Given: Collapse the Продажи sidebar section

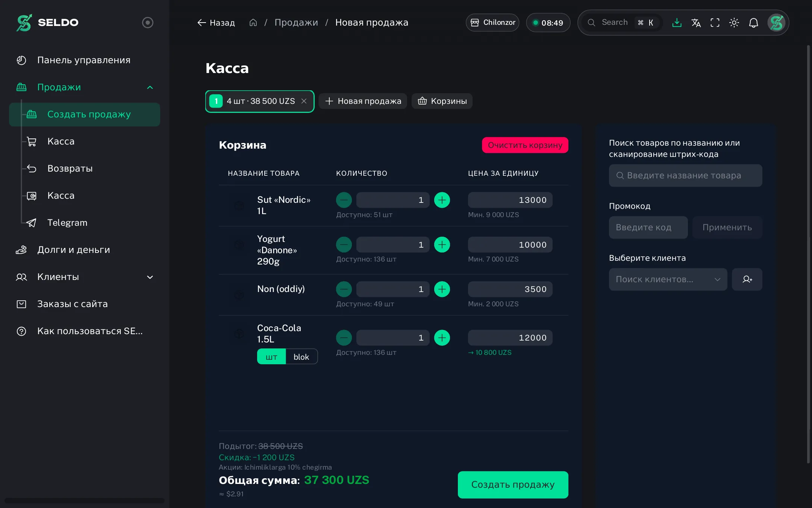Looking at the screenshot, I should (150, 87).
